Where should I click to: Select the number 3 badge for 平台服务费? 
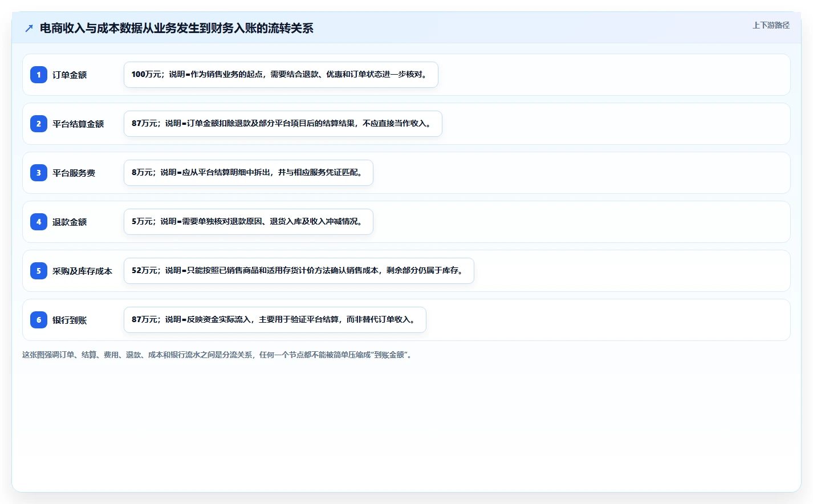point(39,173)
